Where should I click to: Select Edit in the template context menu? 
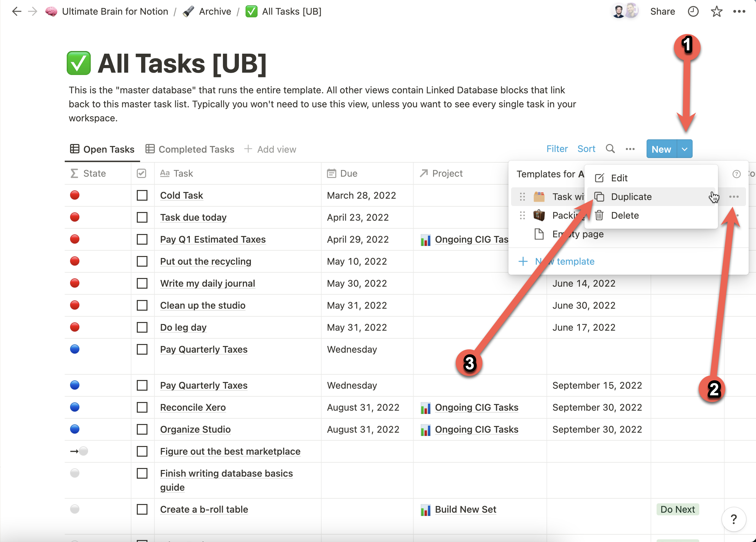tap(651, 178)
